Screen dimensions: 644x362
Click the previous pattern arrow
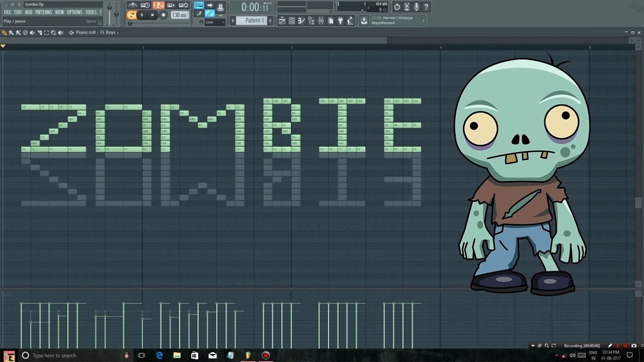pos(233,21)
